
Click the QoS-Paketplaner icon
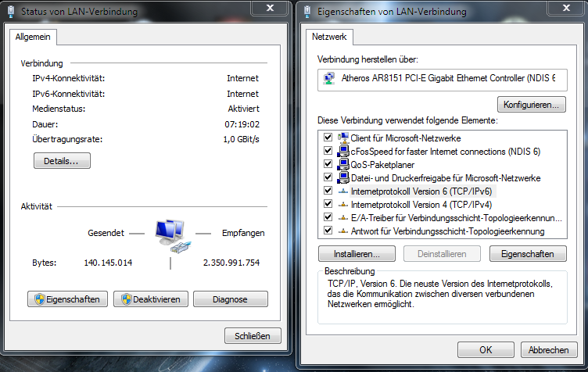point(343,164)
